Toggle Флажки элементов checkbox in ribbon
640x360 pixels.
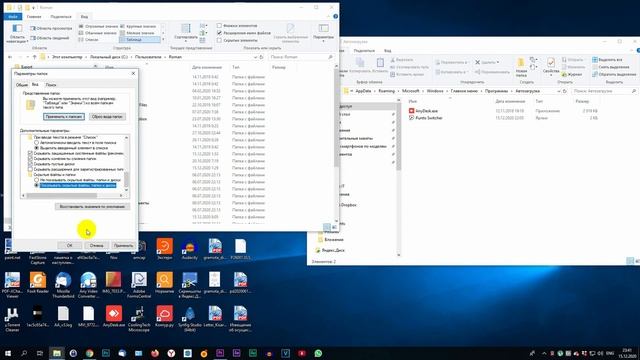(x=219, y=26)
